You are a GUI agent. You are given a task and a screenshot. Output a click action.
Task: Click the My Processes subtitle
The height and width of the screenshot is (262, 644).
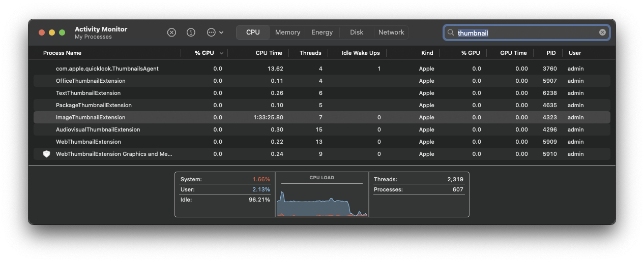tap(93, 37)
